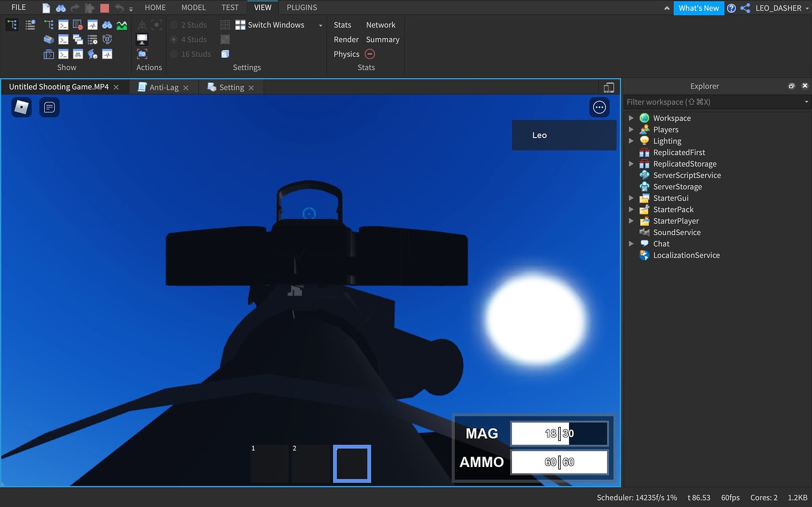Click the share icon next to LEO_DASHER

point(745,8)
